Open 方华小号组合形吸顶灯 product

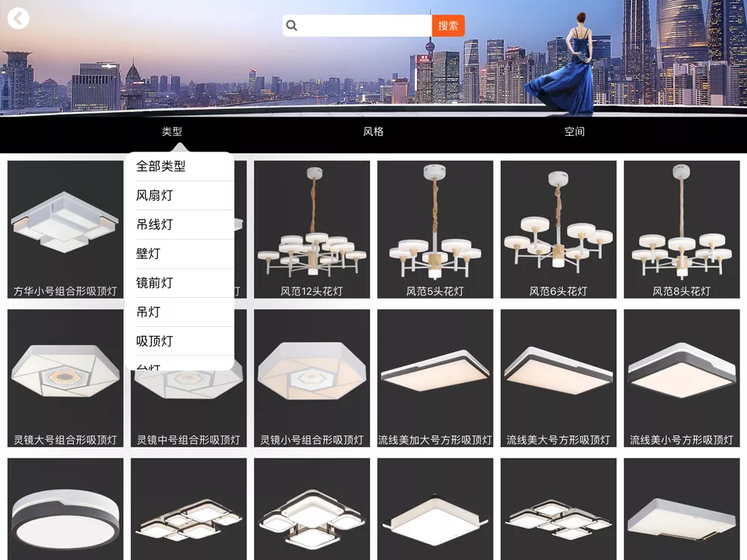(x=65, y=229)
